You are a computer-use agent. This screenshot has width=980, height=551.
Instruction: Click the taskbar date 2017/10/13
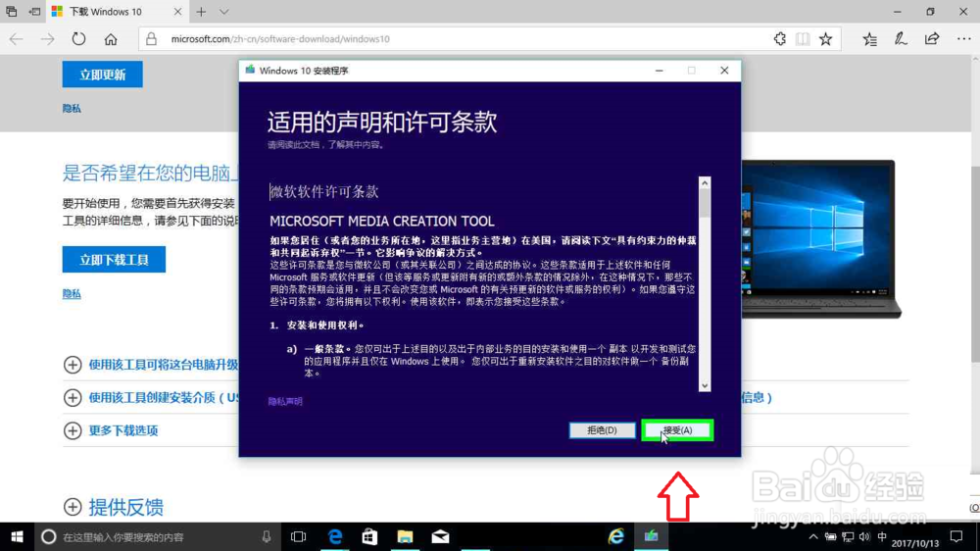pos(915,543)
